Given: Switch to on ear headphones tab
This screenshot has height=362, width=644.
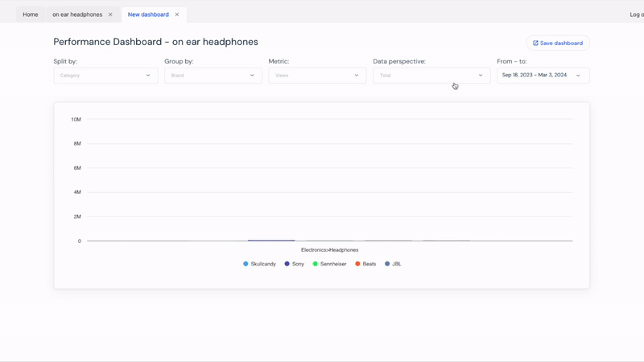Looking at the screenshot, I should tap(77, 14).
